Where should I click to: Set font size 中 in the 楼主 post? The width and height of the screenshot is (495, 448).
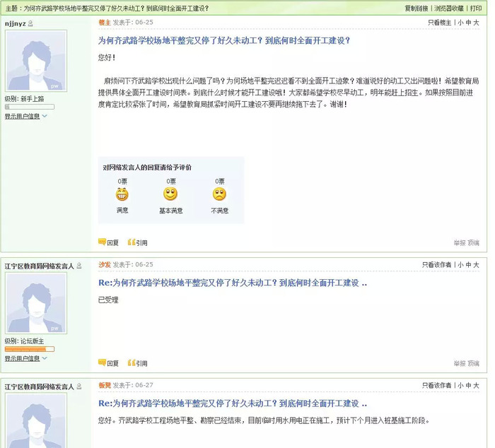pos(468,23)
